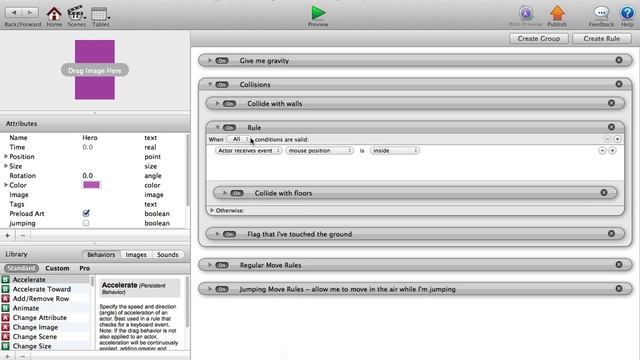
Task: Click the Web Preview icon
Action: [526, 13]
